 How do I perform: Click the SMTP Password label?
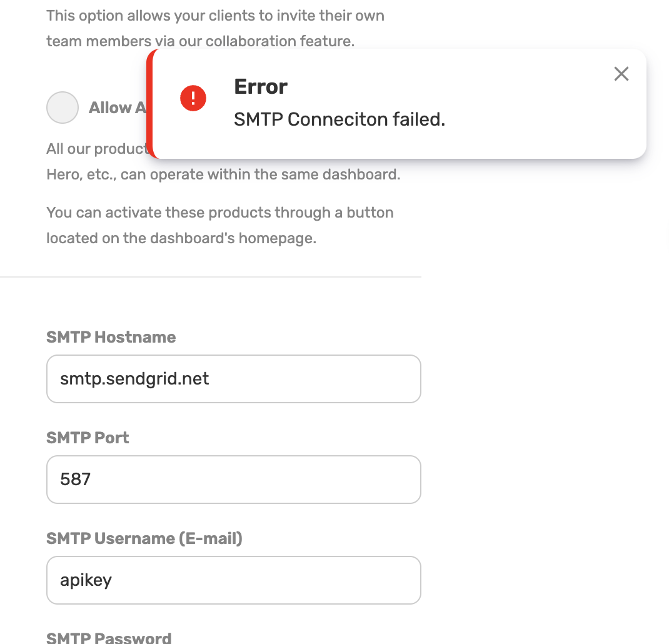(x=109, y=638)
